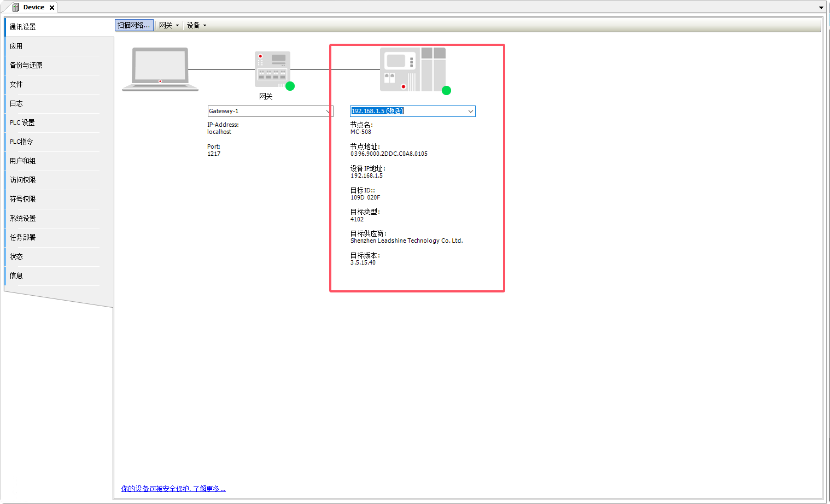Click the gateway green status indicator
The width and height of the screenshot is (830, 504).
point(290,86)
